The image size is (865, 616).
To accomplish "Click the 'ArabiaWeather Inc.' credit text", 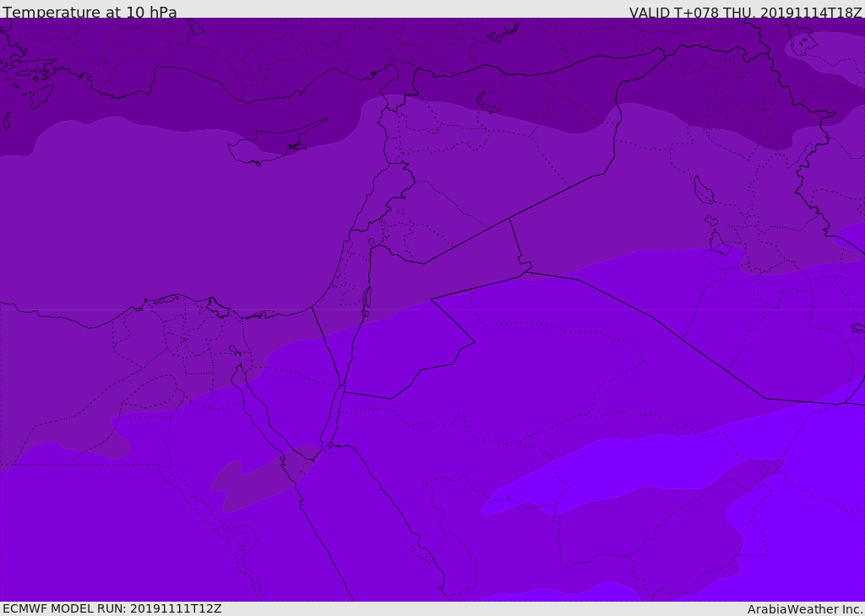I will point(806,609).
